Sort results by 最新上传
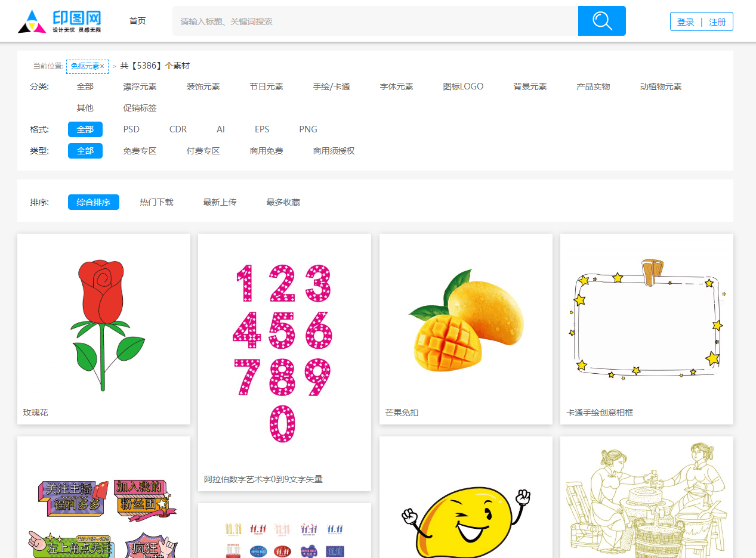 [220, 201]
